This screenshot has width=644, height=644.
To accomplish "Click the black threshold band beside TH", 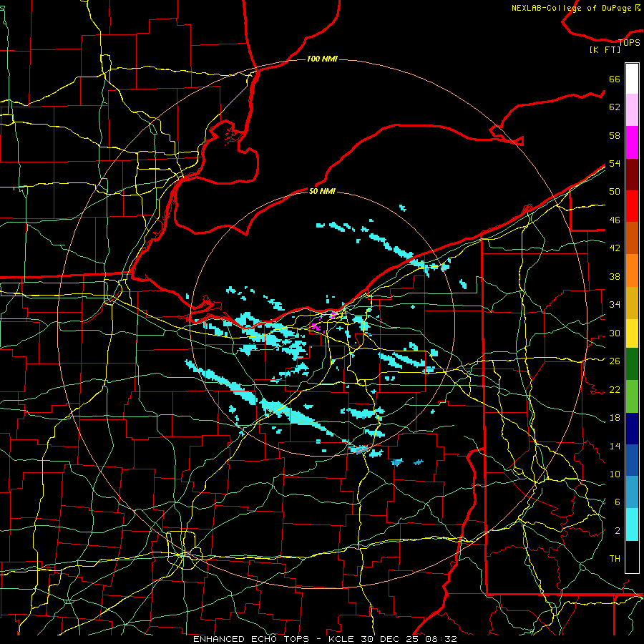I will [632, 557].
